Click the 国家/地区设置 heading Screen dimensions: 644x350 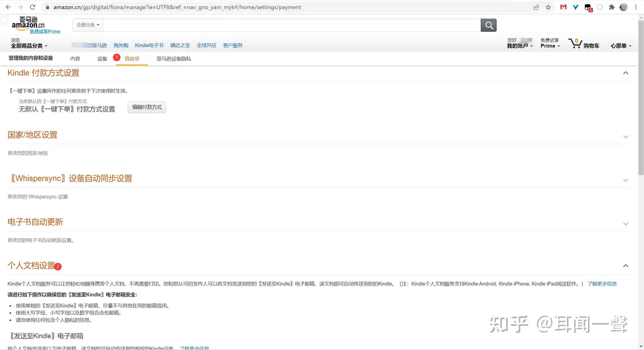click(x=33, y=135)
